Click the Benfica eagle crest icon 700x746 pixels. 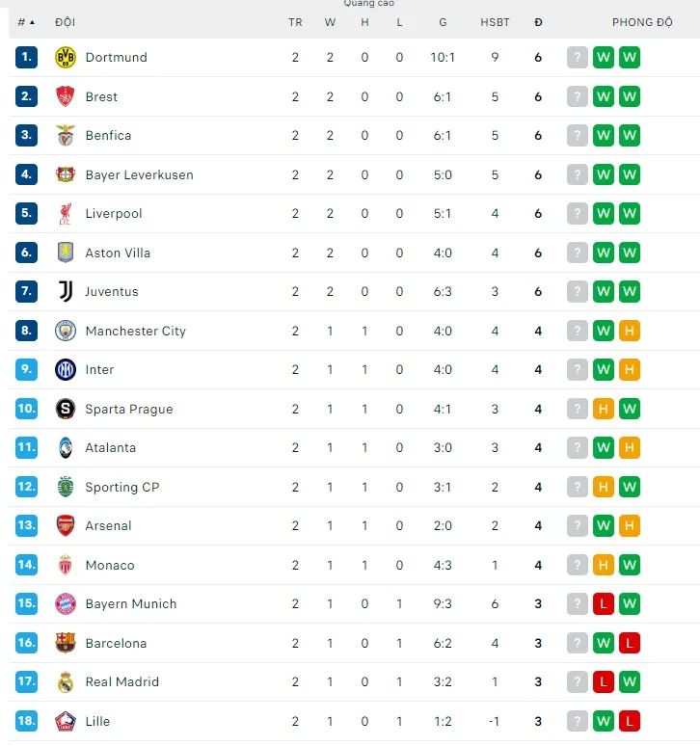click(x=66, y=136)
